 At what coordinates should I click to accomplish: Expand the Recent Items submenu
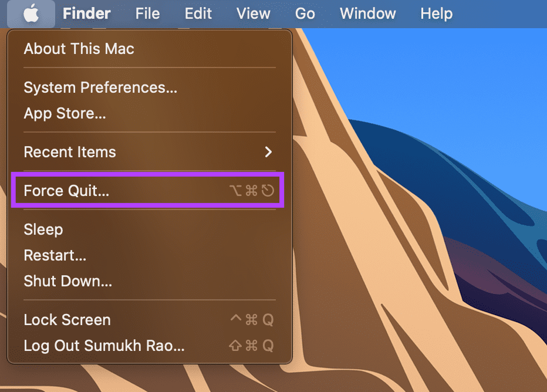(149, 152)
